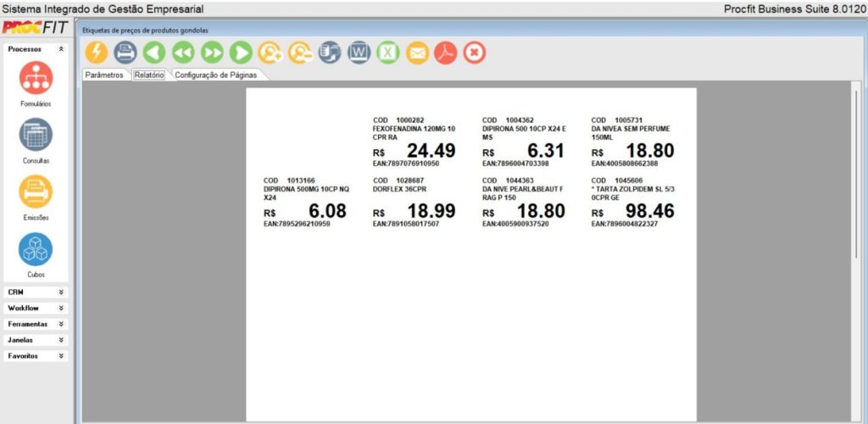This screenshot has width=868, height=424.
Task: Click the window title Etiquetas de preços de produtos gondolas
Action: [146, 31]
